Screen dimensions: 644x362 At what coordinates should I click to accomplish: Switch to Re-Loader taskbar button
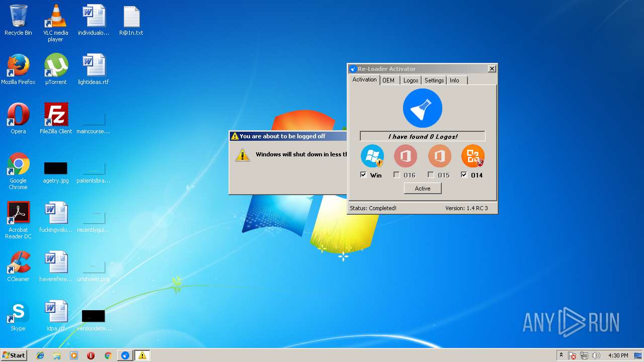tap(125, 355)
